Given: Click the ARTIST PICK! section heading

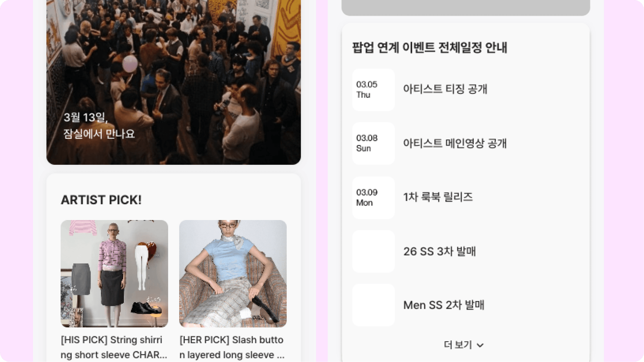Looking at the screenshot, I should [x=101, y=200].
